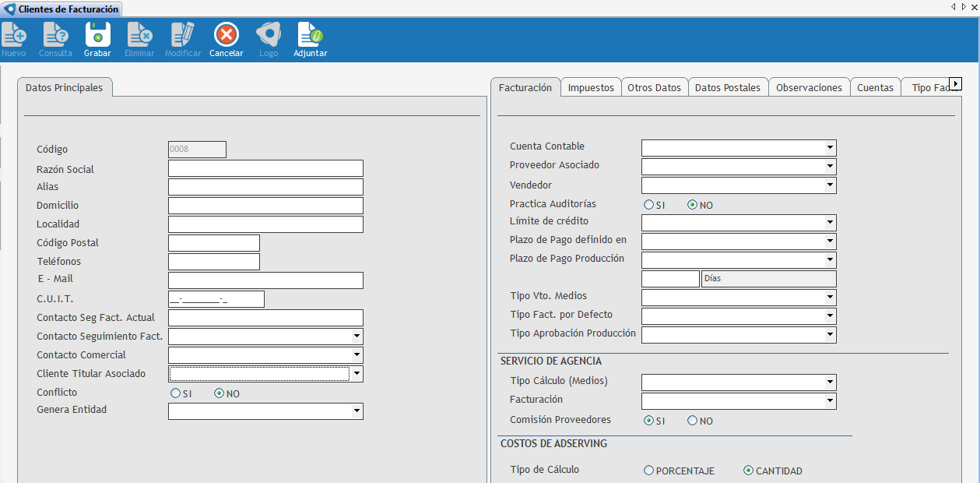Click the Consulta toolbar icon
980x483 pixels.
click(x=55, y=35)
